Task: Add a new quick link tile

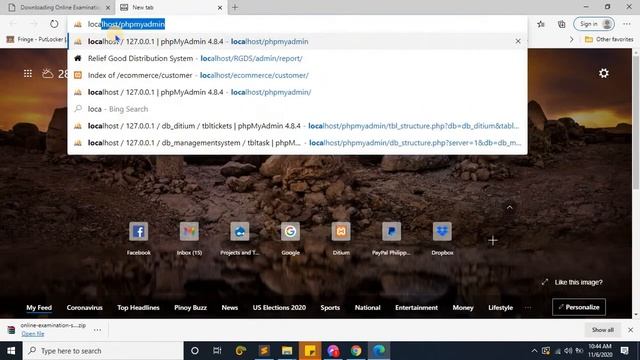Action: 493,240
